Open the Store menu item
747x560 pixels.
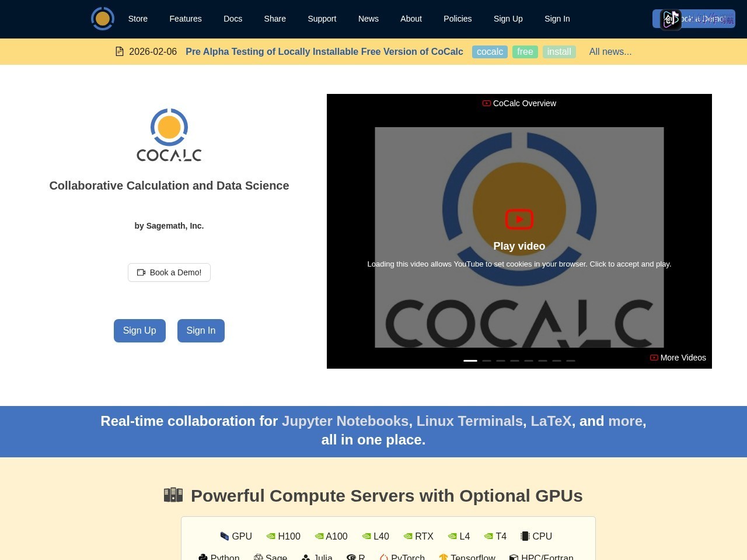138,19
